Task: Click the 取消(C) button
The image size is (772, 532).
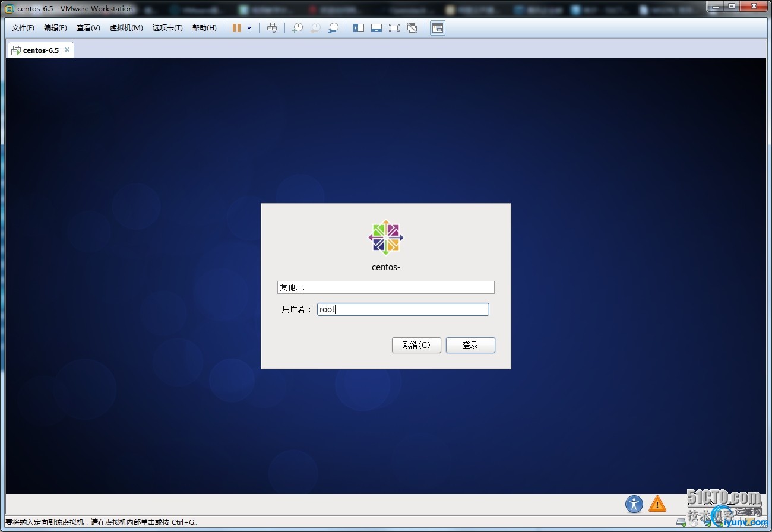Action: (x=416, y=345)
